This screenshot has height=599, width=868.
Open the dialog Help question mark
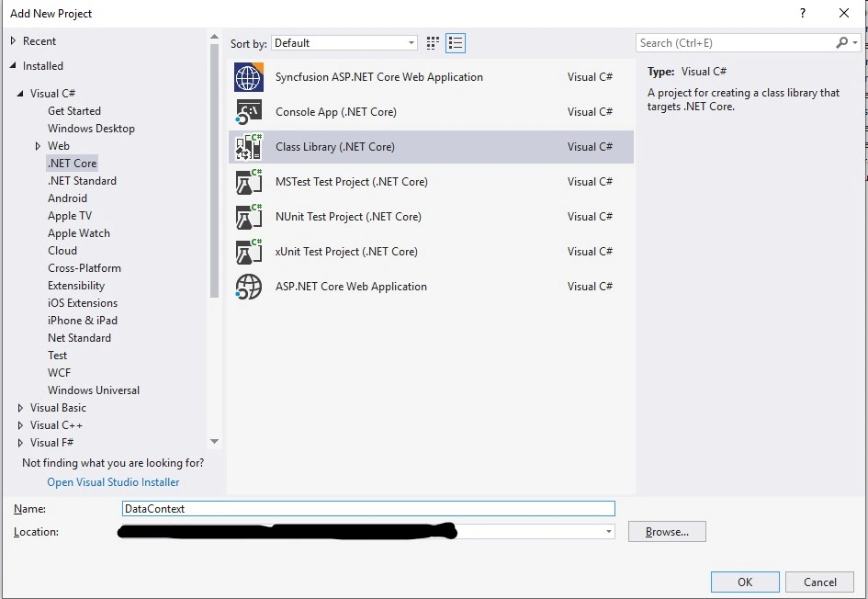[803, 13]
